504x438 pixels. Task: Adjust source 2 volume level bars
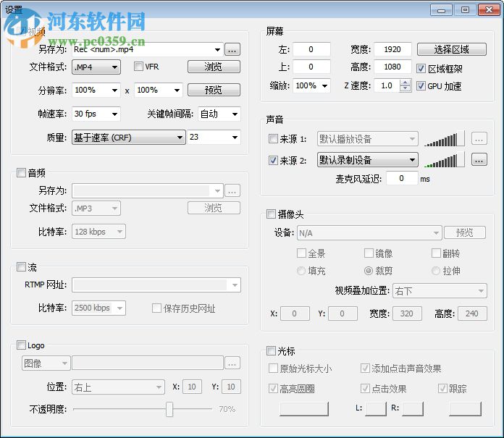444,160
